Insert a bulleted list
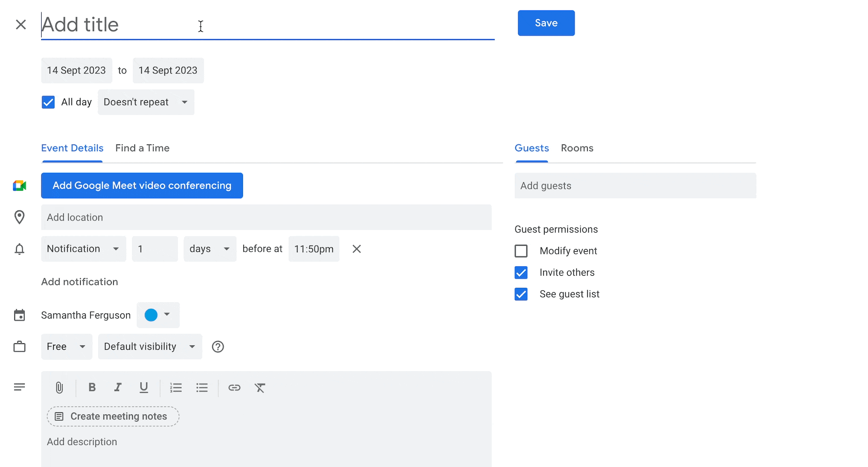Image resolution: width=868 pixels, height=467 pixels. pos(202,388)
